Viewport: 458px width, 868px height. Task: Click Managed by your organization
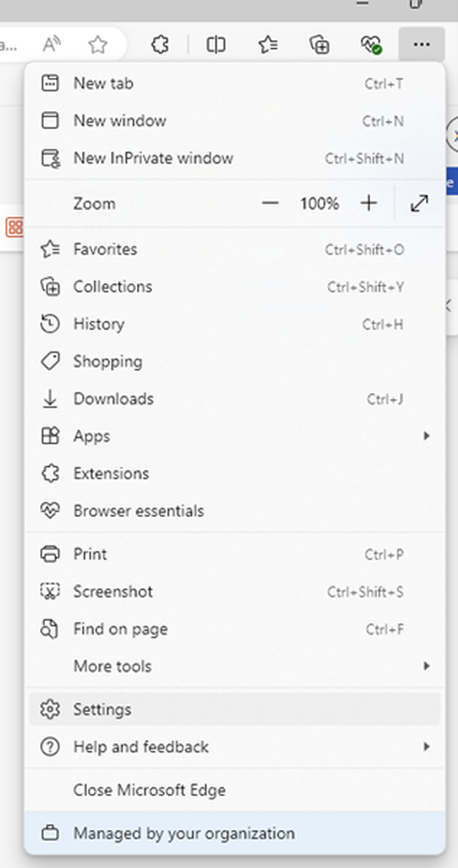(234, 833)
